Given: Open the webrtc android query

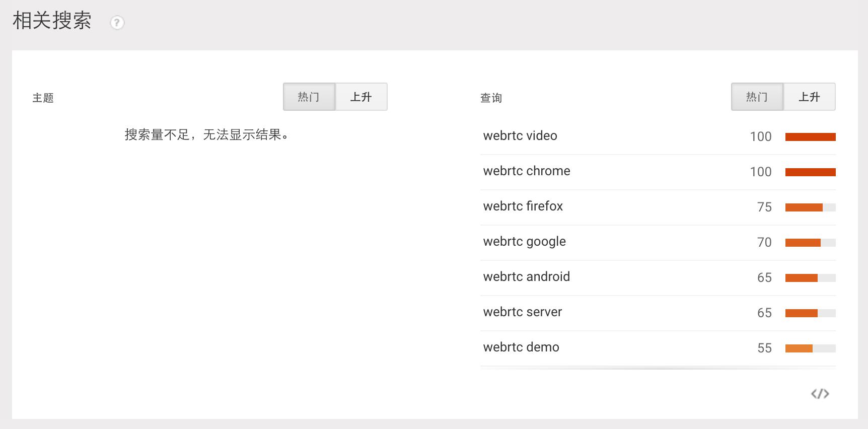Looking at the screenshot, I should coord(527,277).
